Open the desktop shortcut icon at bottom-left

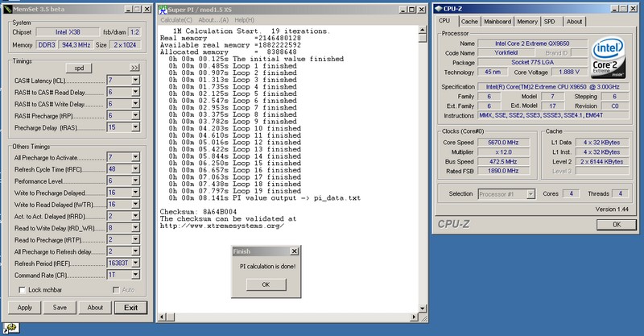pos(10,328)
